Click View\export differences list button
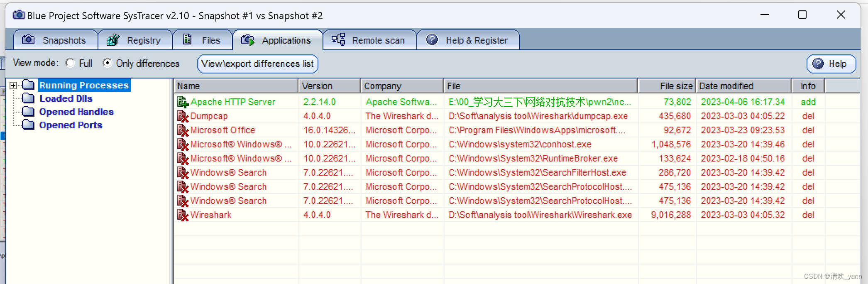 258,64
